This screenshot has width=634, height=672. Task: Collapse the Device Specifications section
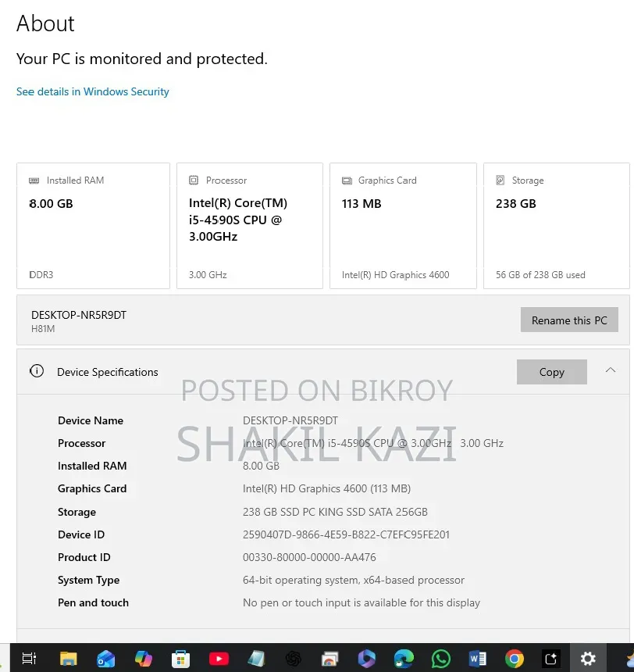pos(611,370)
